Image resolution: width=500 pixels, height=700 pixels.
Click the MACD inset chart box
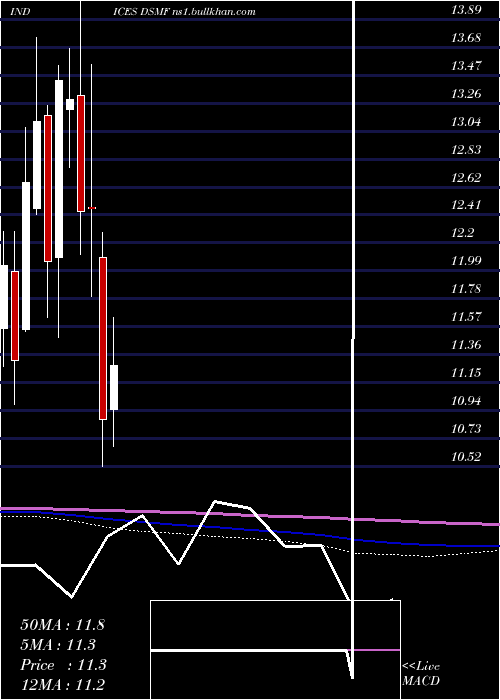pos(275,650)
